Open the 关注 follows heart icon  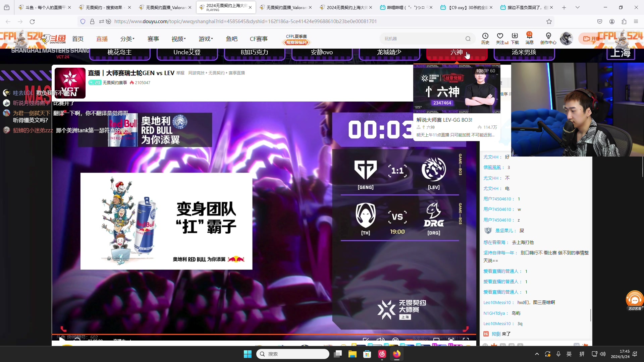point(500,39)
